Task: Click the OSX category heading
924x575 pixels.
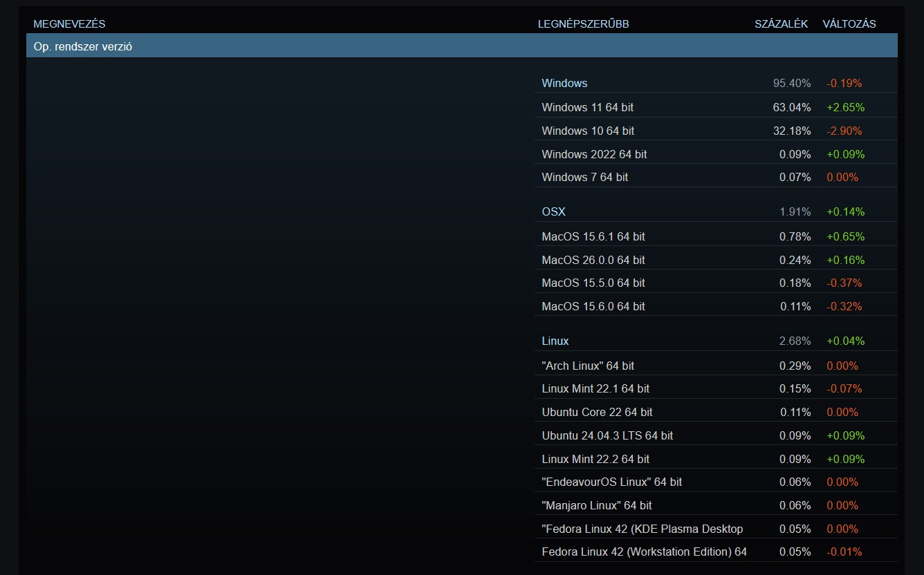Action: (x=553, y=211)
